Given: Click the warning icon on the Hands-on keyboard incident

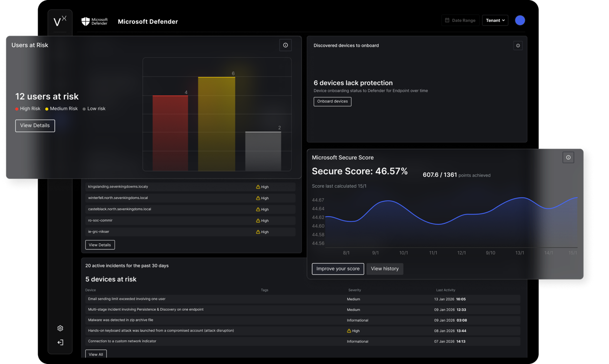Looking at the screenshot, I should coord(349,331).
